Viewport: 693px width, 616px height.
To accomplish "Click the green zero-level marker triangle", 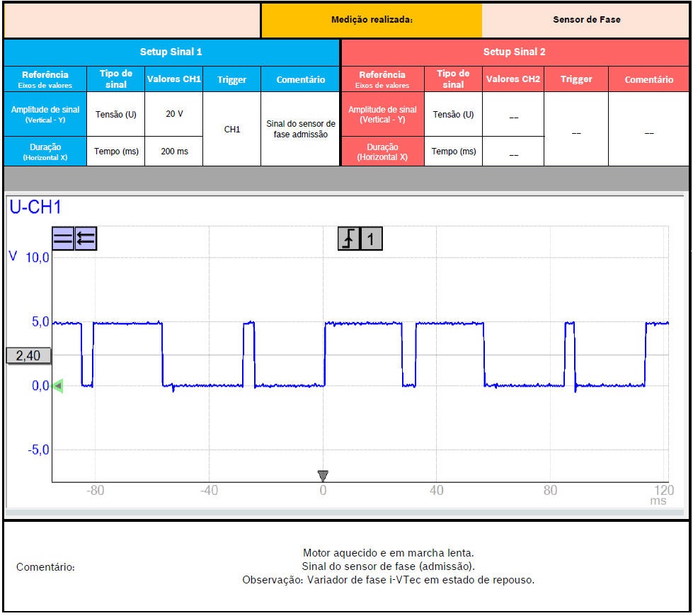I will click(58, 386).
